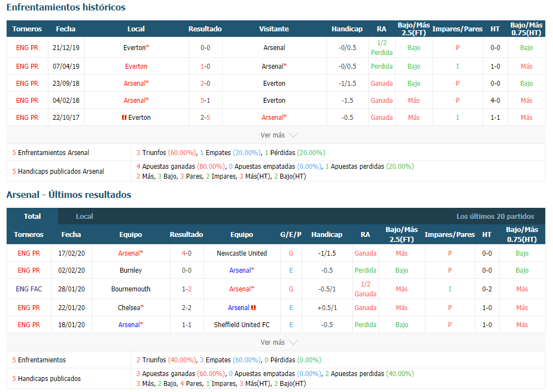Click date 17/02/20 in Arsenal results
Screen dimensions: 553x392
coord(71,253)
